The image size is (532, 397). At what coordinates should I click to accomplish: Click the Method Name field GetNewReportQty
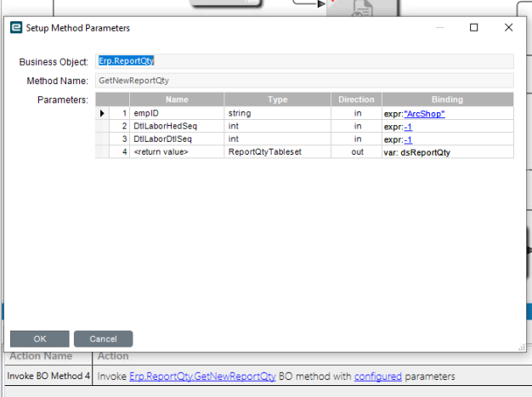click(x=304, y=81)
